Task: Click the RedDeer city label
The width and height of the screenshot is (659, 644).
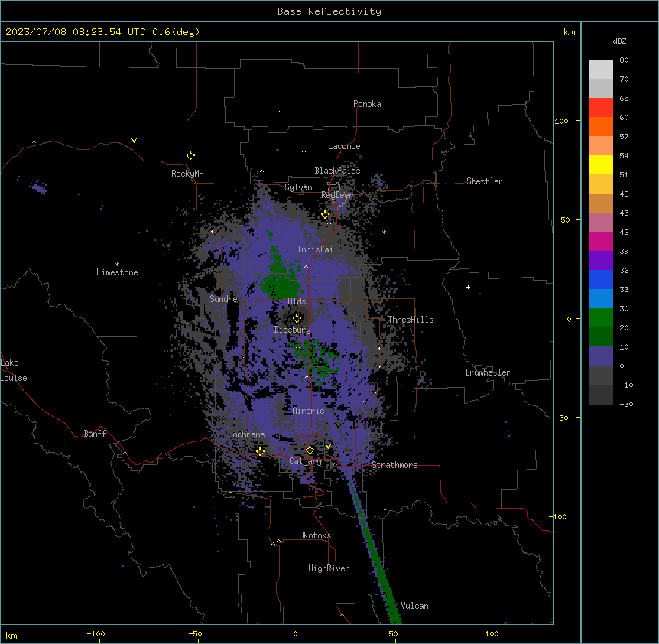Action: [x=336, y=195]
